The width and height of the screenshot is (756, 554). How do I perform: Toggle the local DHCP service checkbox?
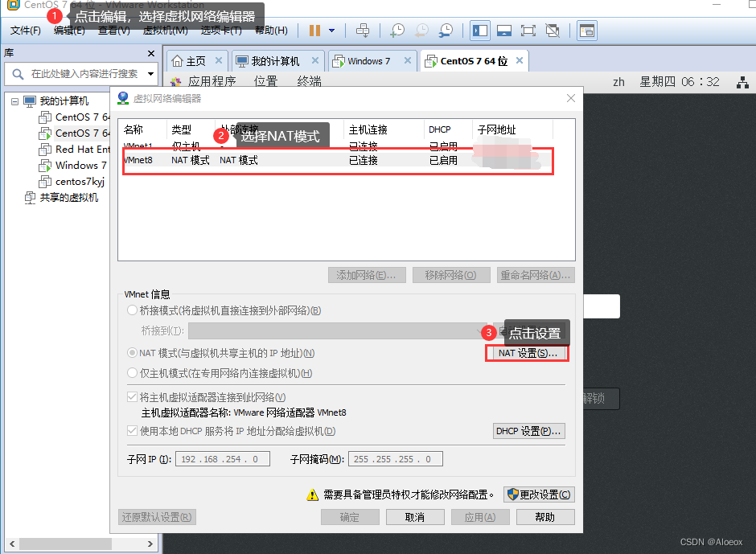pyautogui.click(x=132, y=431)
